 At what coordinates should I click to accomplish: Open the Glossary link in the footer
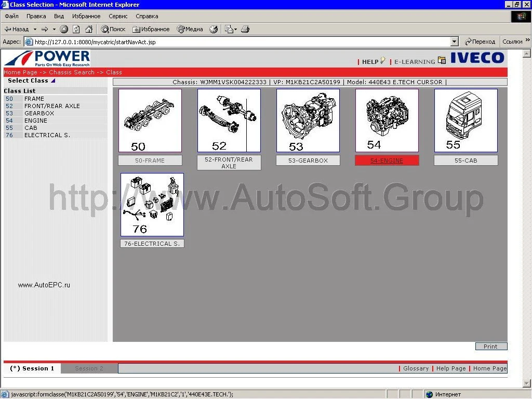[415, 368]
